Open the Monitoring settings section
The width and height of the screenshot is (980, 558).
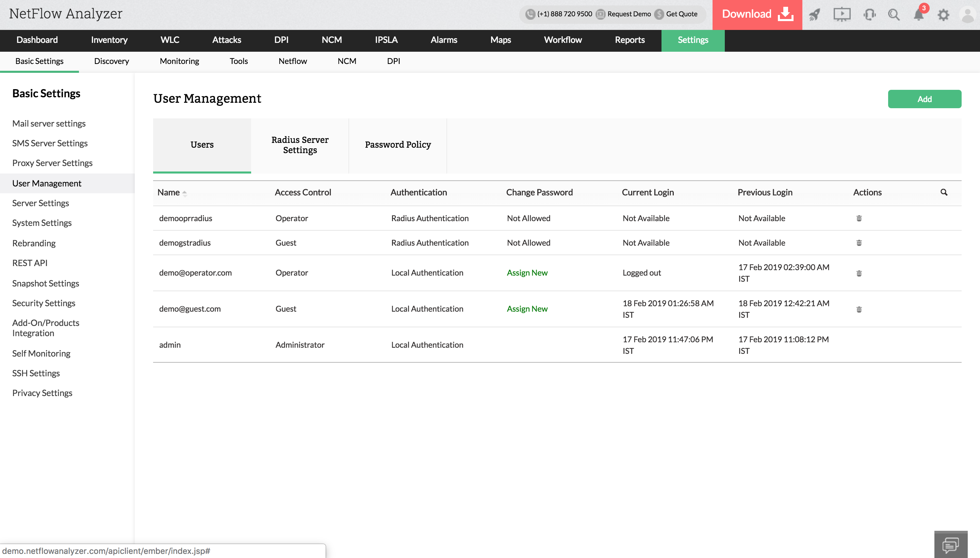(178, 61)
